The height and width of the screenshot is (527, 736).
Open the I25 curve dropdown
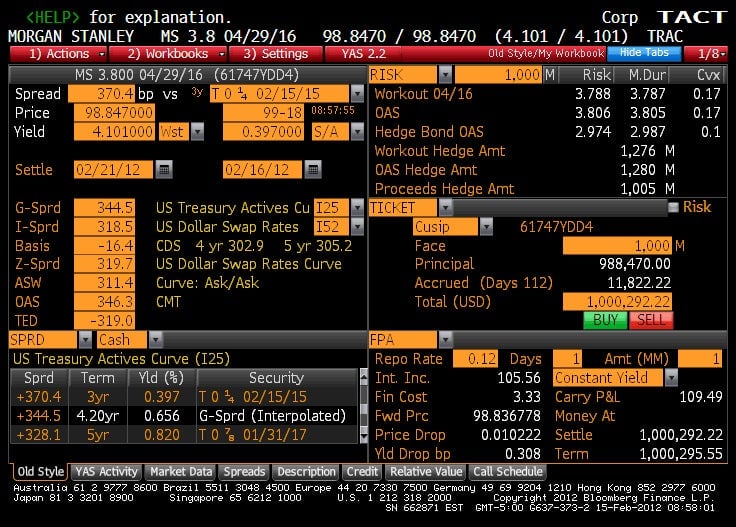357,207
